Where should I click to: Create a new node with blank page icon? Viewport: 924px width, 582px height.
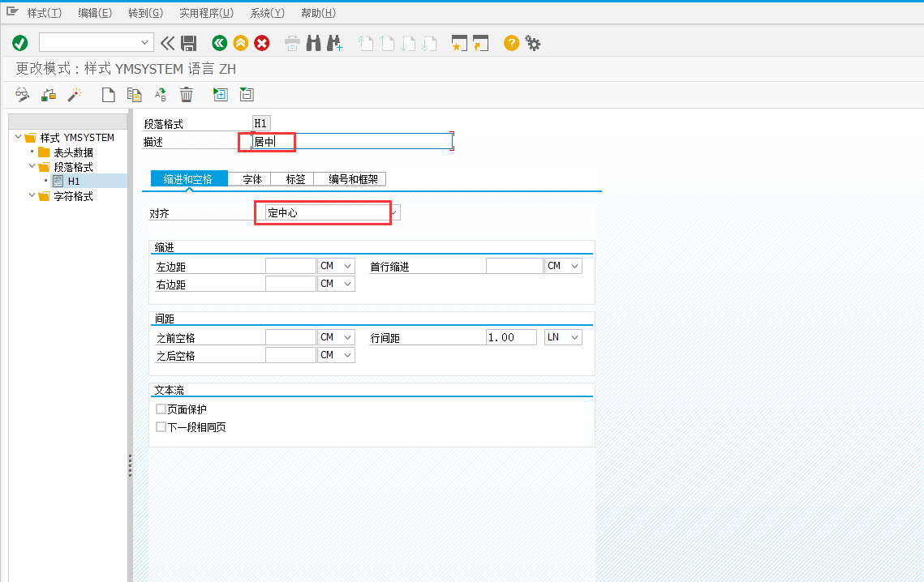click(108, 95)
